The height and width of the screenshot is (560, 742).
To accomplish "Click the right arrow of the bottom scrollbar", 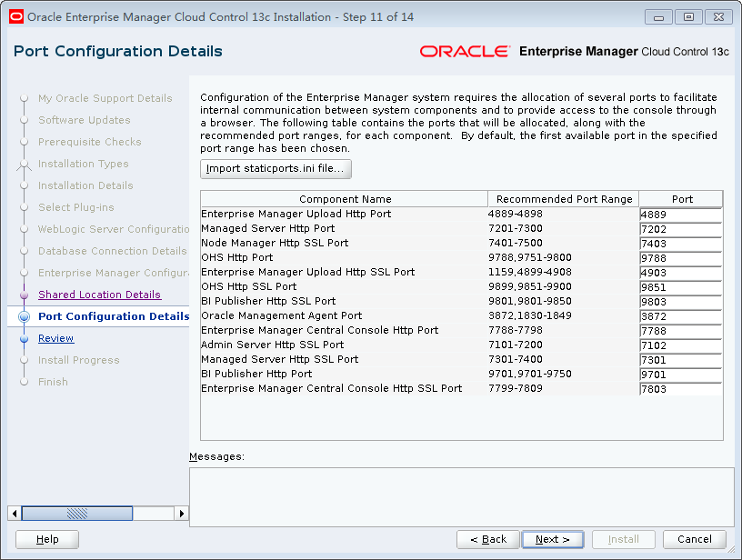I will click(182, 513).
